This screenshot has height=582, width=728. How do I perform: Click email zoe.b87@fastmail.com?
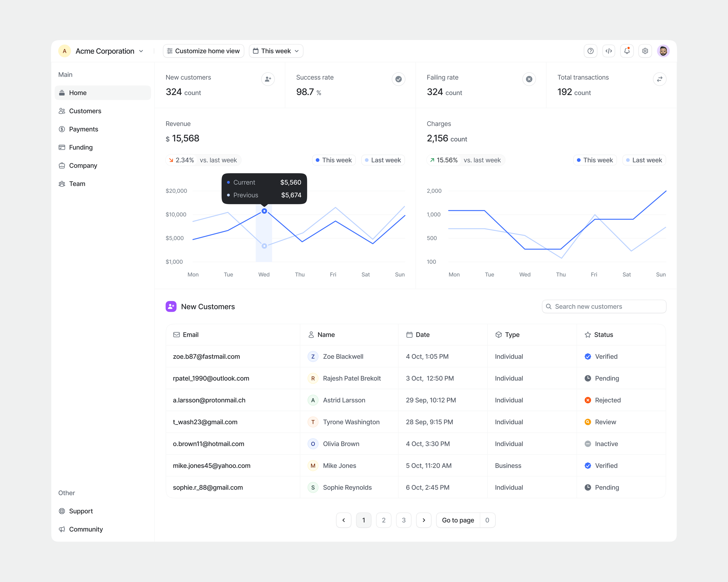(x=206, y=356)
